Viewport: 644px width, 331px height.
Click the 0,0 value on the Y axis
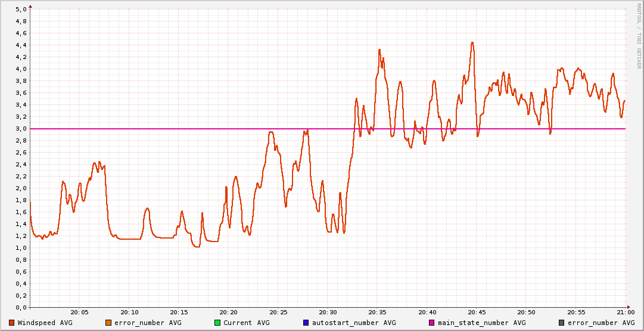pos(20,307)
